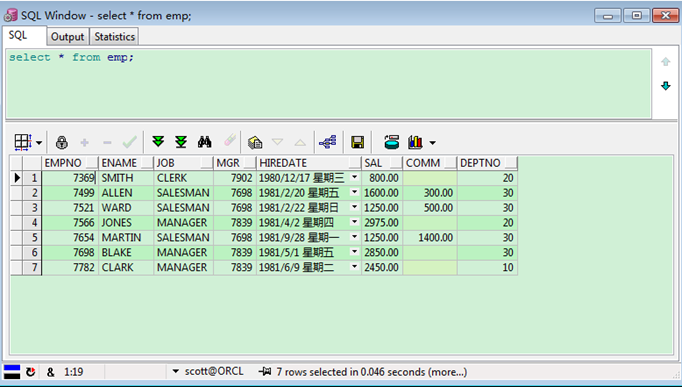Click the 300.00 commission cell
The width and height of the screenshot is (682, 387).
[430, 193]
